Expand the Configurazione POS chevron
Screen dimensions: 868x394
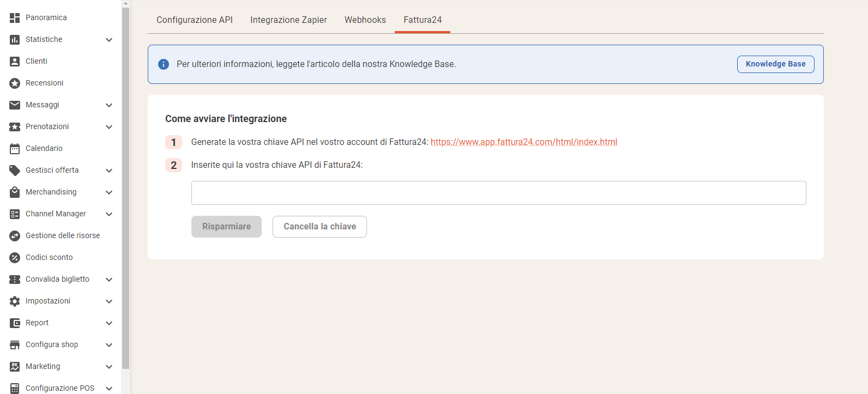[109, 389]
